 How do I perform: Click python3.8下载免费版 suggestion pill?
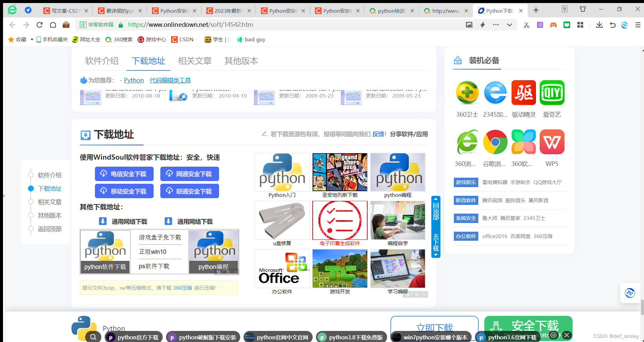coord(352,337)
